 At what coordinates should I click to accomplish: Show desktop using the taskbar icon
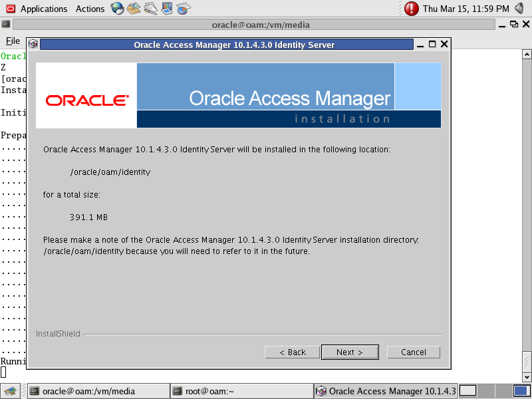pos(10,391)
